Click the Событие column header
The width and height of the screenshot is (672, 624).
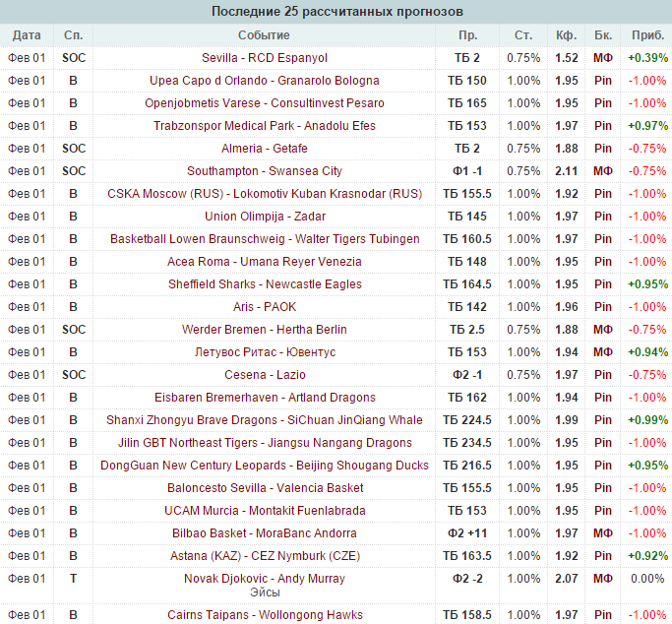coord(264,35)
